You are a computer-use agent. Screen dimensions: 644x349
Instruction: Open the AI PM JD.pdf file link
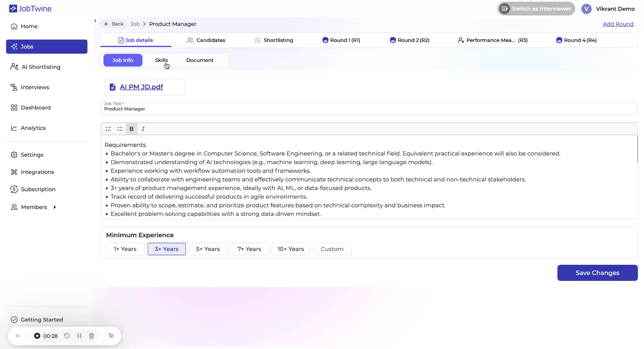142,87
